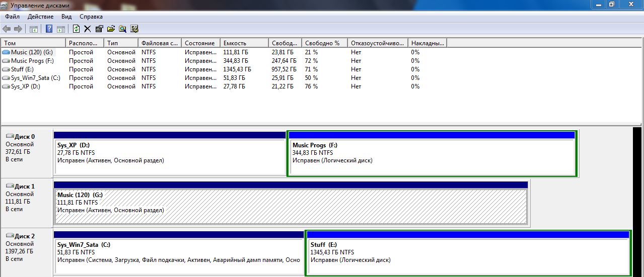Open Properties via the toolbar icon
The image size is (644, 277).
[99, 29]
